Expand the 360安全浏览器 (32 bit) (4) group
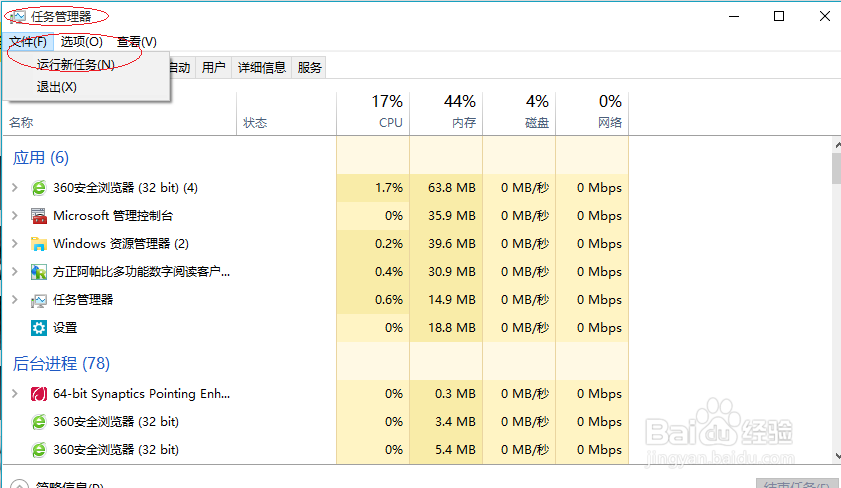 click(x=15, y=188)
